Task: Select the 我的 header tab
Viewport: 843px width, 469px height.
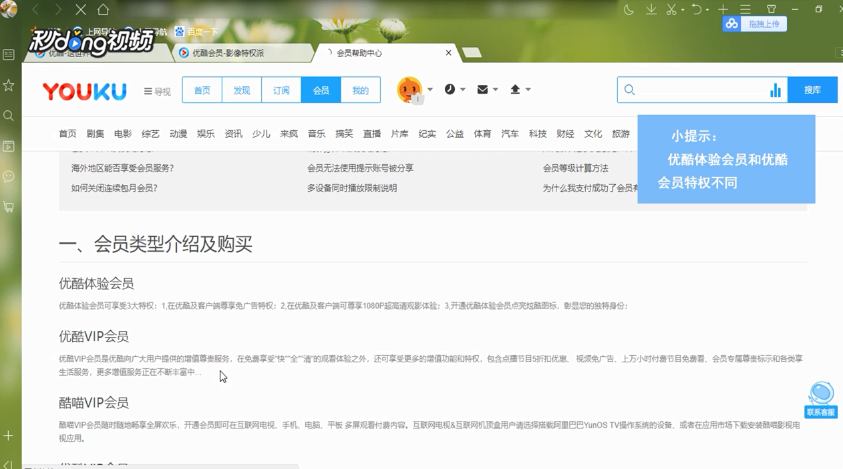Action: (x=360, y=90)
